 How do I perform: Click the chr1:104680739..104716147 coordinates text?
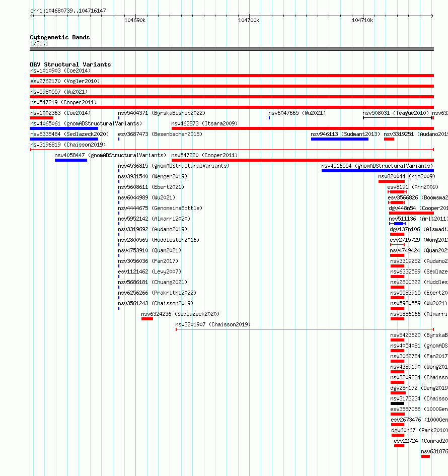click(68, 11)
